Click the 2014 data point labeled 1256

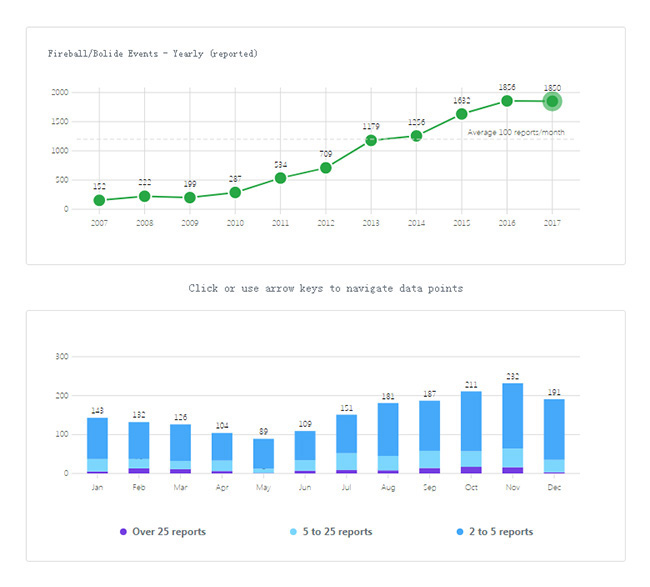point(416,136)
